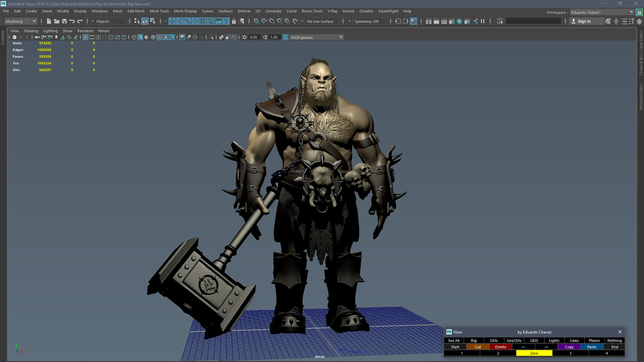Open the Hypershade icon on the status line

pos(460,21)
